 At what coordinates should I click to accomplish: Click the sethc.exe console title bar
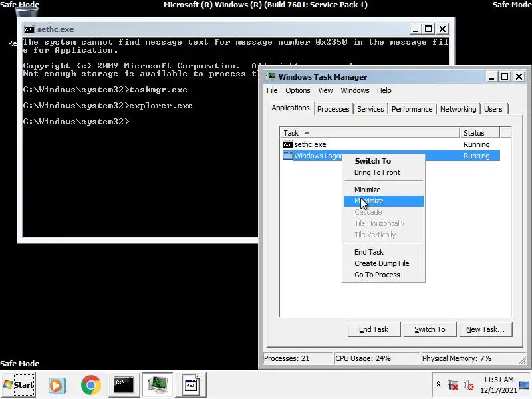pyautogui.click(x=217, y=29)
